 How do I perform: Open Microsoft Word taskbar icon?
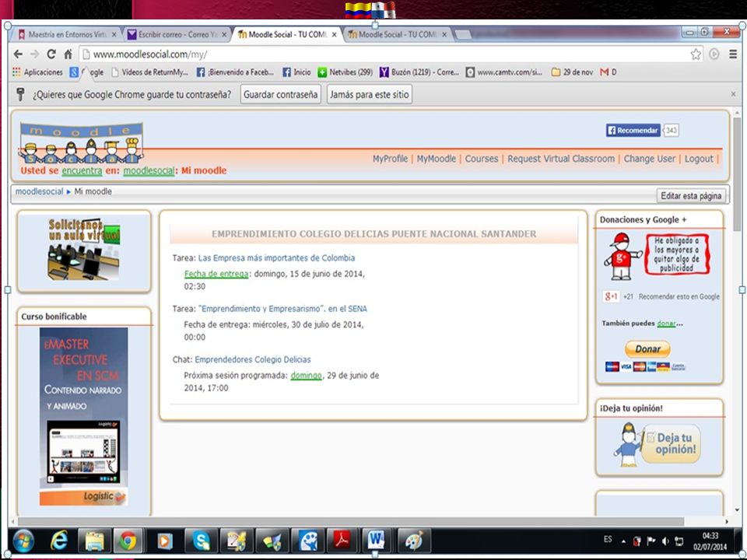(x=377, y=541)
